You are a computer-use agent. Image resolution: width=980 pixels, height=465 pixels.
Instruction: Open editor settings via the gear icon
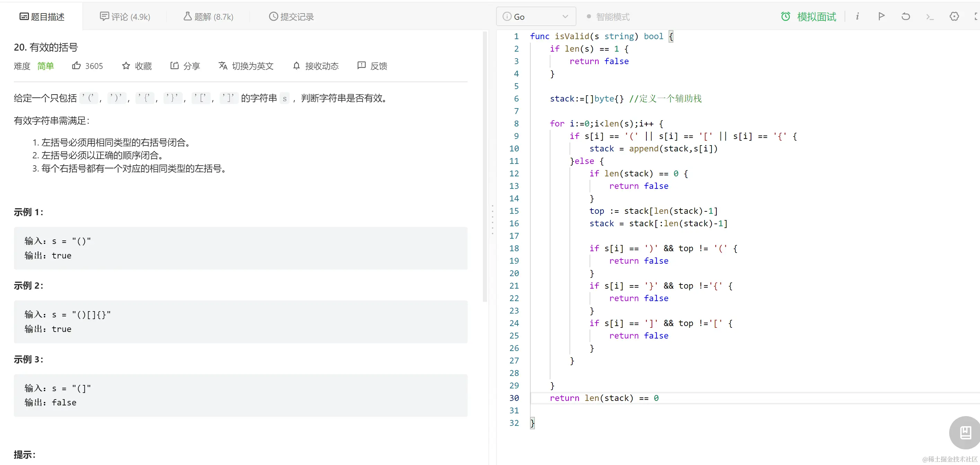(x=955, y=16)
